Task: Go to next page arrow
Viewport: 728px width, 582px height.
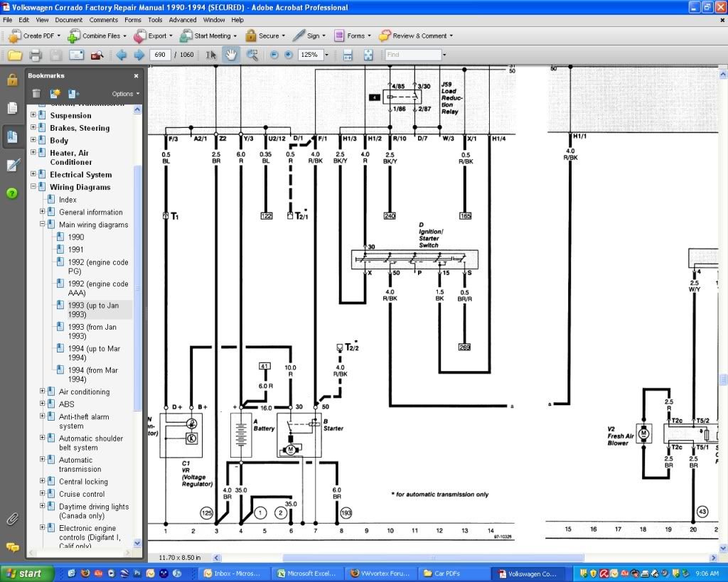Action: 139,55
